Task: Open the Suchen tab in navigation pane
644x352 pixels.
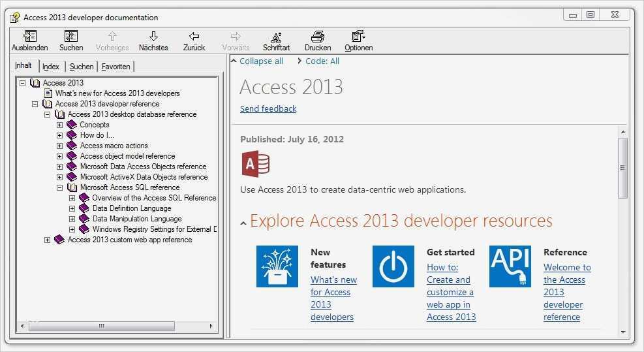Action: click(82, 67)
